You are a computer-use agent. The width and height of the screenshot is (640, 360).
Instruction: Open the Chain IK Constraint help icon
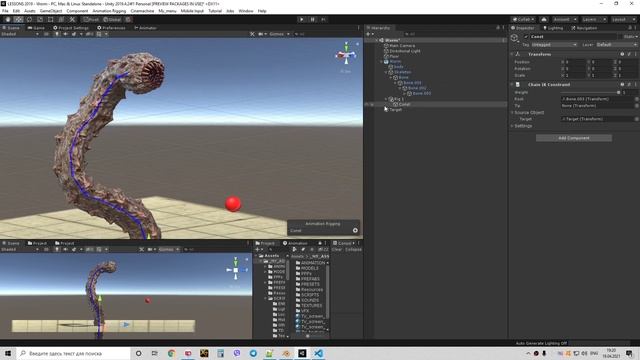click(x=622, y=84)
